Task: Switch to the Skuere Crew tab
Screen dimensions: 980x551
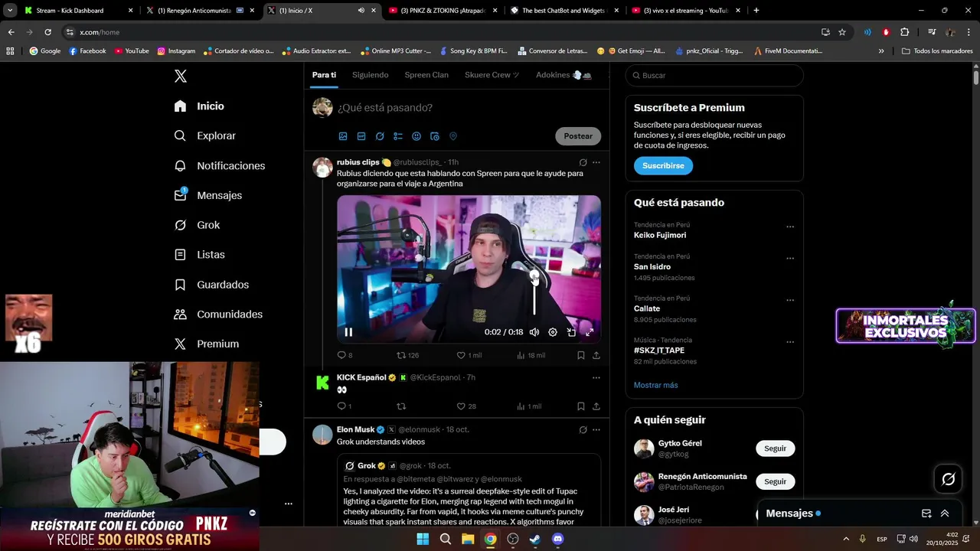Action: [492, 75]
